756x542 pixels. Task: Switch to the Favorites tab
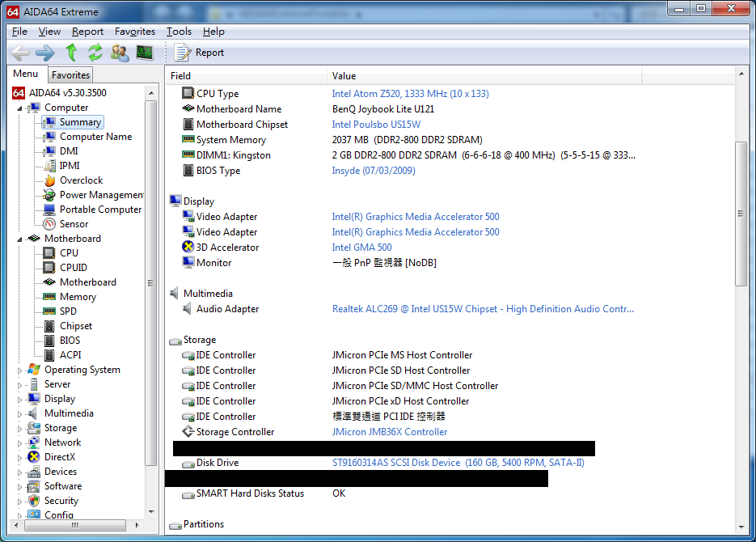[70, 75]
